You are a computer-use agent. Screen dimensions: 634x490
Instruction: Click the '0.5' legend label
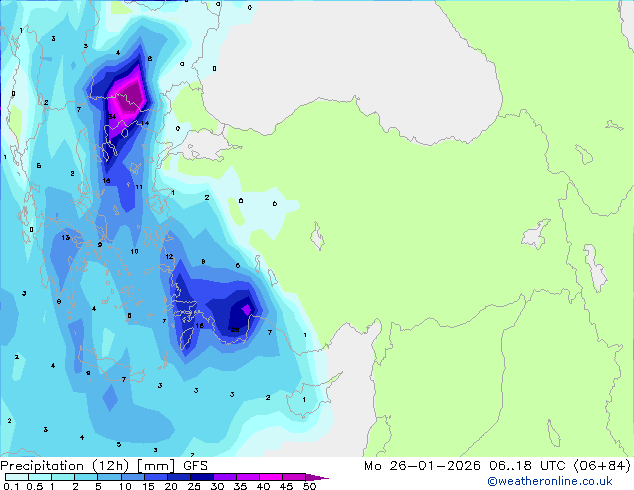[35, 486]
